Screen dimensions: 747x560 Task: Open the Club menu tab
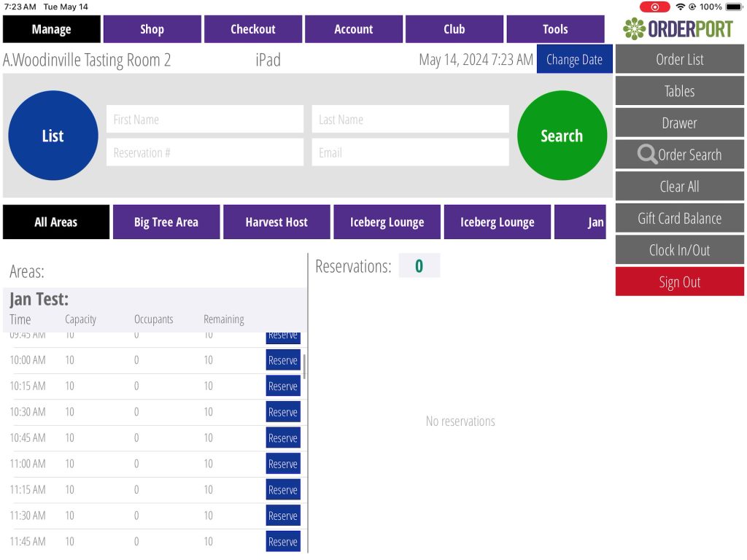pos(454,29)
